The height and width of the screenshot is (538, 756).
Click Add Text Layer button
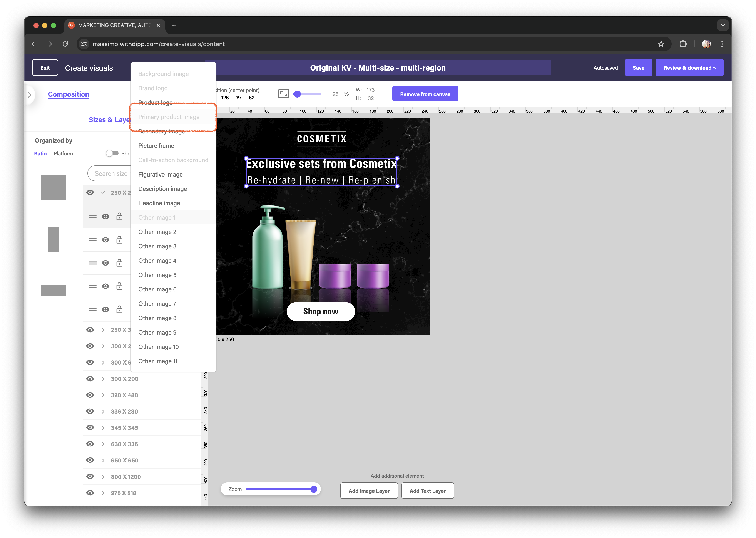coord(427,491)
